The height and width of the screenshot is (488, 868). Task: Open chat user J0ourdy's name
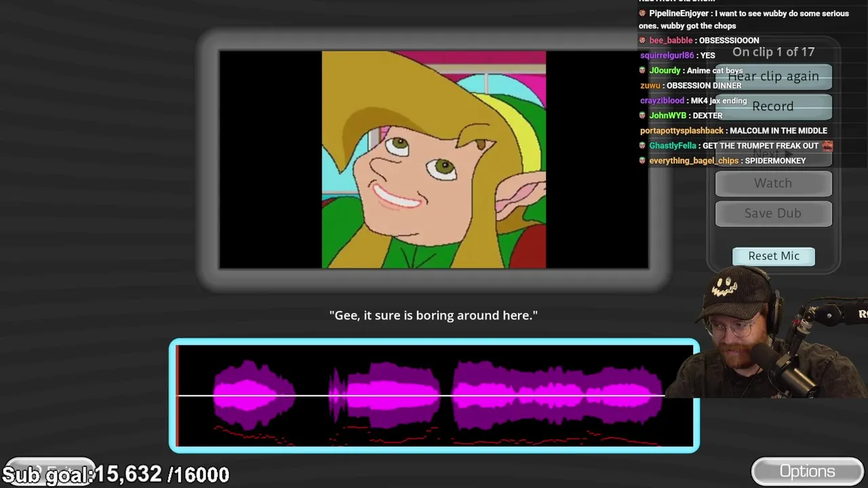click(665, 70)
